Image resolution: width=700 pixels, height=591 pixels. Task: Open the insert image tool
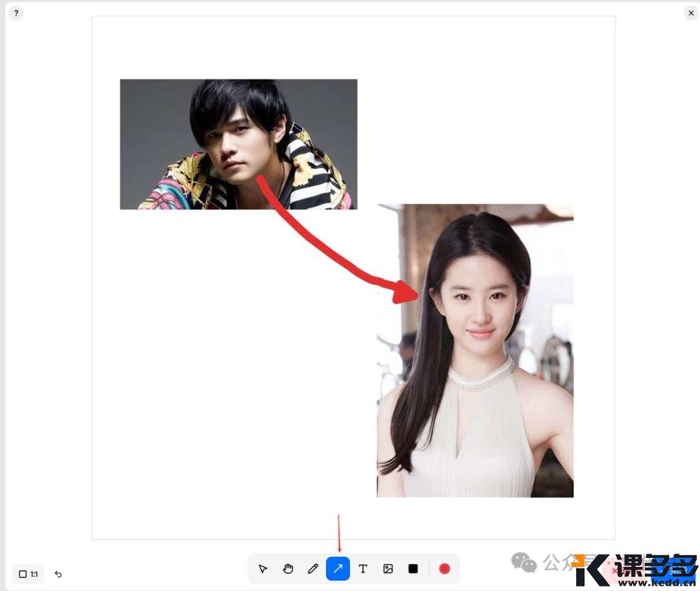(388, 569)
